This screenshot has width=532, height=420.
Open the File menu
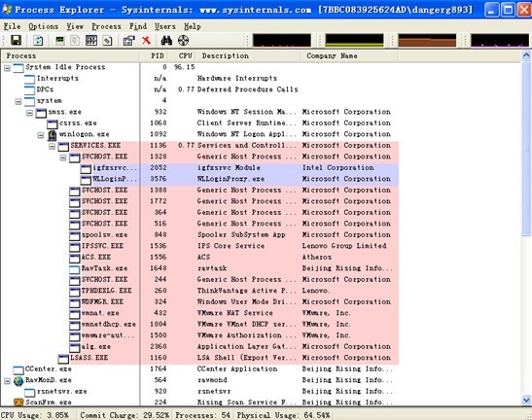click(x=12, y=26)
